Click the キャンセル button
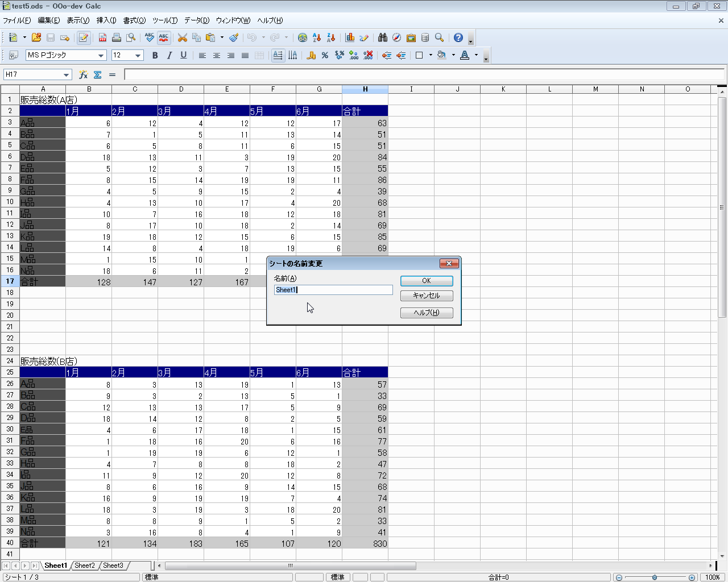 pos(427,296)
